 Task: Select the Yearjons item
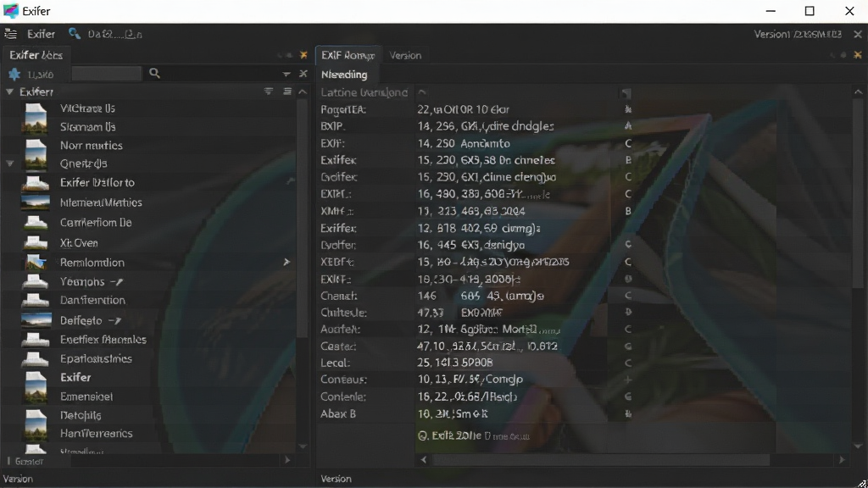point(82,281)
